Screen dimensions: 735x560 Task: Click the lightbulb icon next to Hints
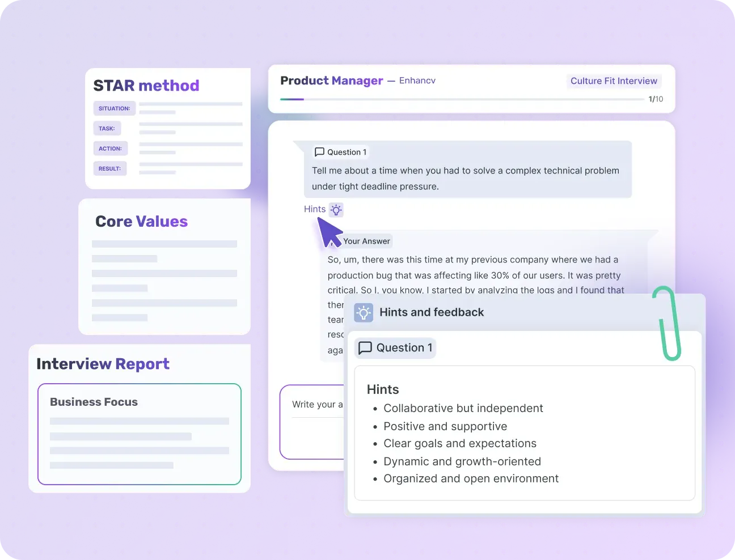[x=336, y=210]
